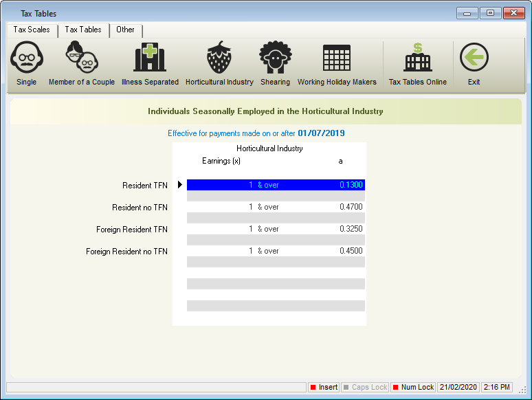Launch Tax Tables Online icon
Image resolution: width=532 pixels, height=400 pixels.
[418, 57]
